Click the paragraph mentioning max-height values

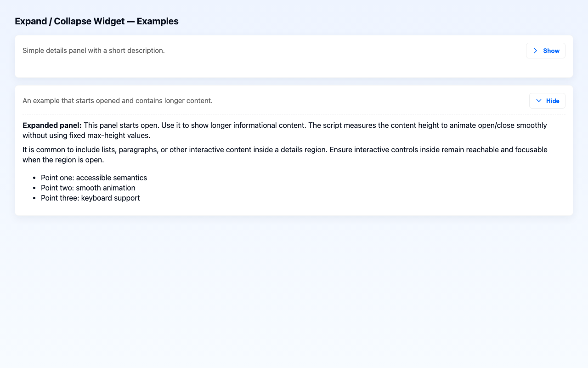(x=284, y=130)
